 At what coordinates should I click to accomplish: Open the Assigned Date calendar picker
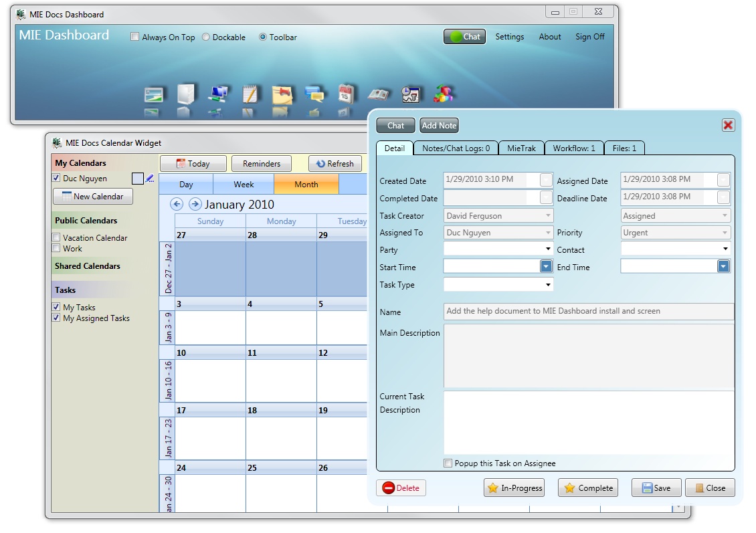pyautogui.click(x=723, y=180)
